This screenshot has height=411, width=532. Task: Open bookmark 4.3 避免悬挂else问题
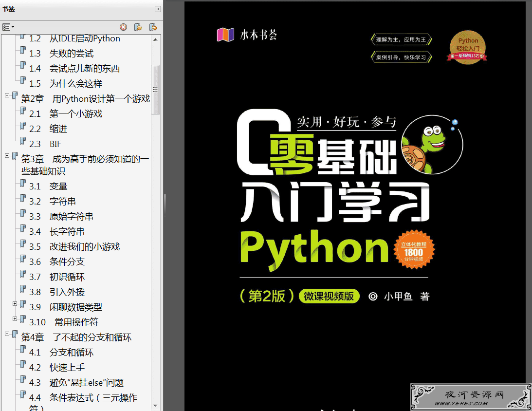pyautogui.click(x=77, y=382)
